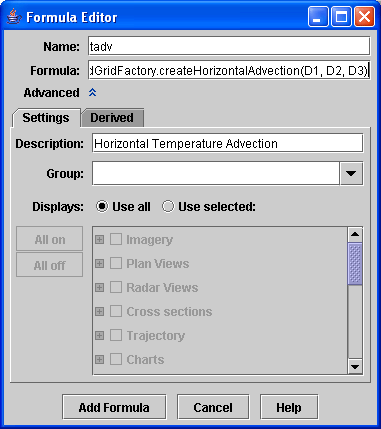Screen dimensions: 381x429
Task: Check the Cross sections checkbox
Action: pos(116,311)
